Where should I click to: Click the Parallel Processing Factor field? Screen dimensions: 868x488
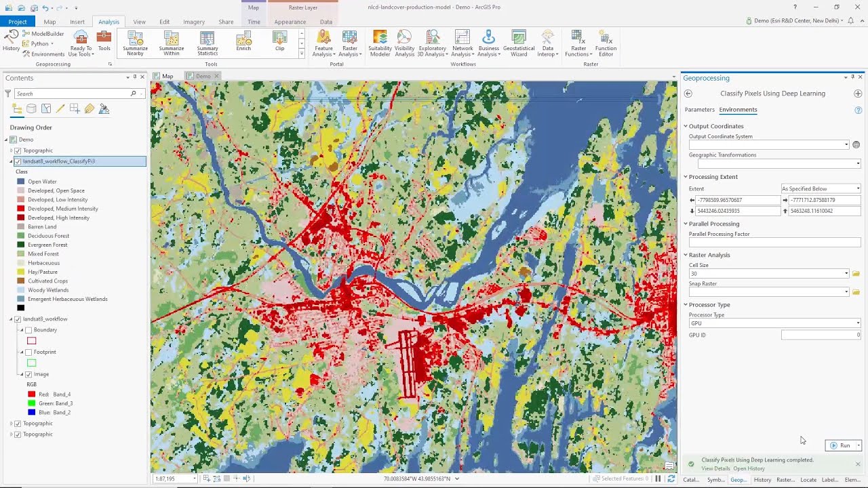pyautogui.click(x=775, y=242)
